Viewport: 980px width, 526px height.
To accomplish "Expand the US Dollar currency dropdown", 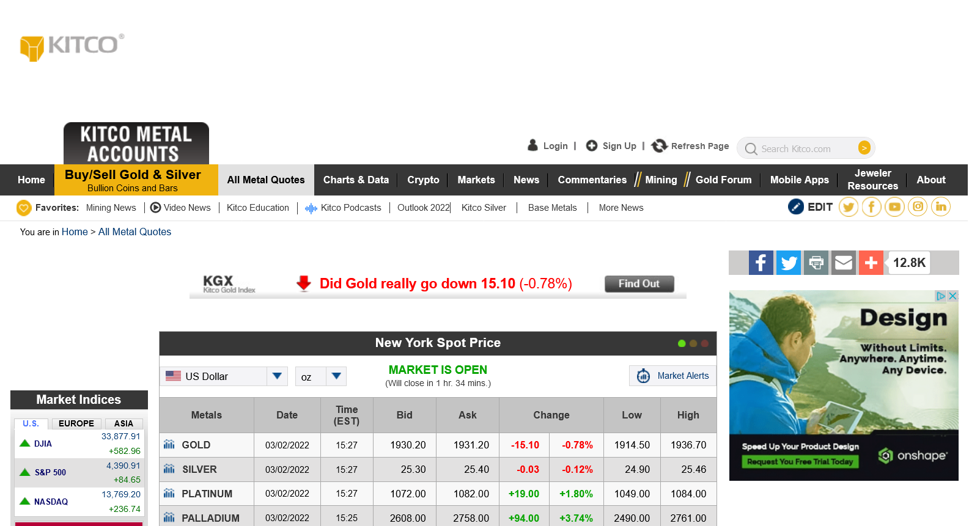I will click(277, 376).
